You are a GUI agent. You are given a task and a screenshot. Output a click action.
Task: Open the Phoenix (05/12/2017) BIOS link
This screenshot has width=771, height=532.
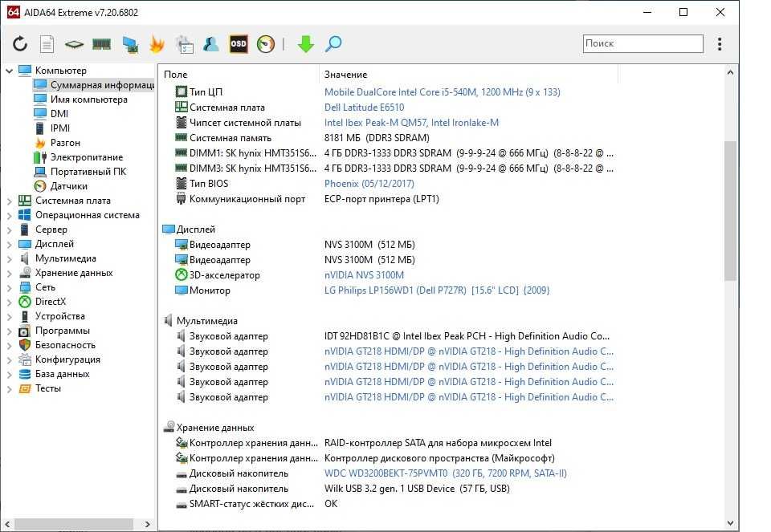coord(369,183)
